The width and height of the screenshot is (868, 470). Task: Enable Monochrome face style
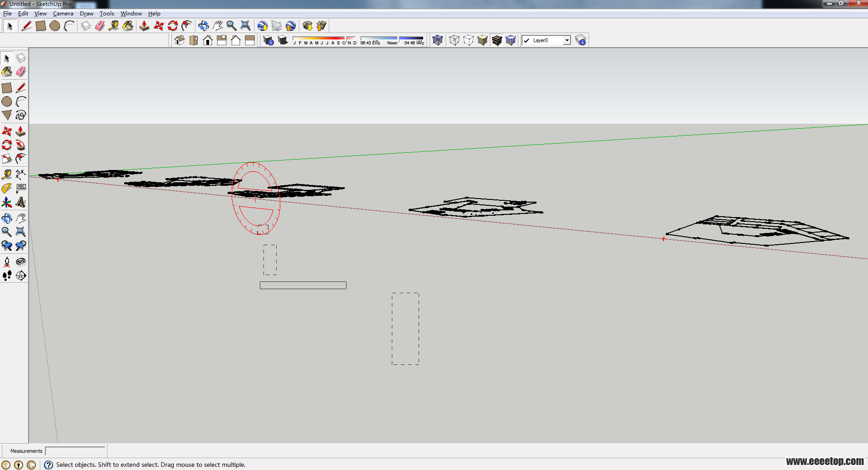click(511, 40)
